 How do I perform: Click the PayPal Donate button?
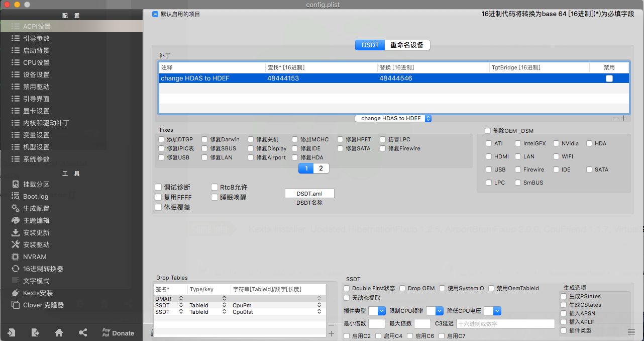click(118, 332)
